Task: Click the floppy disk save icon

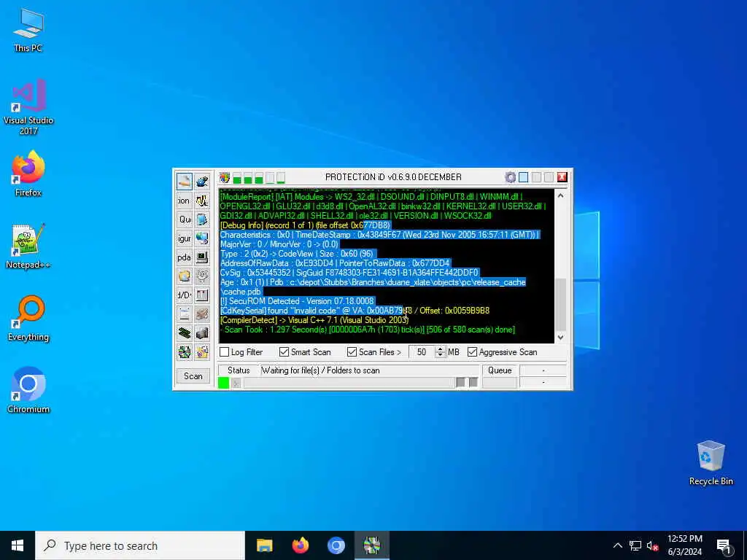Action: [x=202, y=295]
